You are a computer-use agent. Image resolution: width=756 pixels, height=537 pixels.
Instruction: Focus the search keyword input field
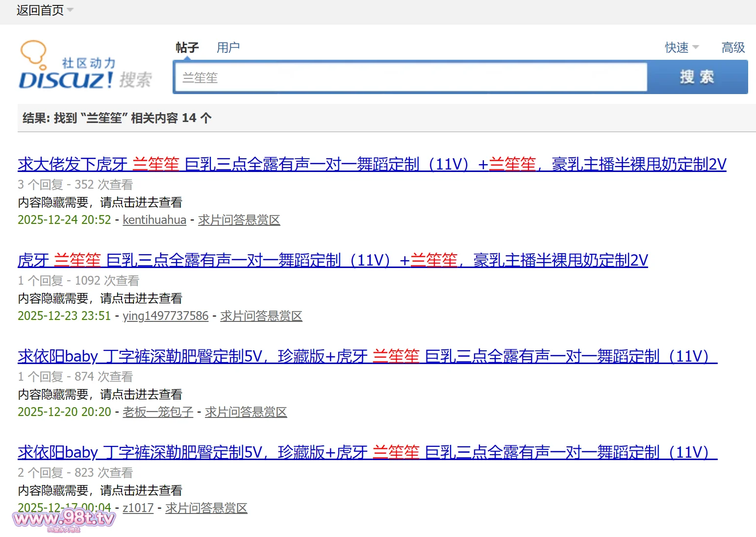(x=410, y=77)
